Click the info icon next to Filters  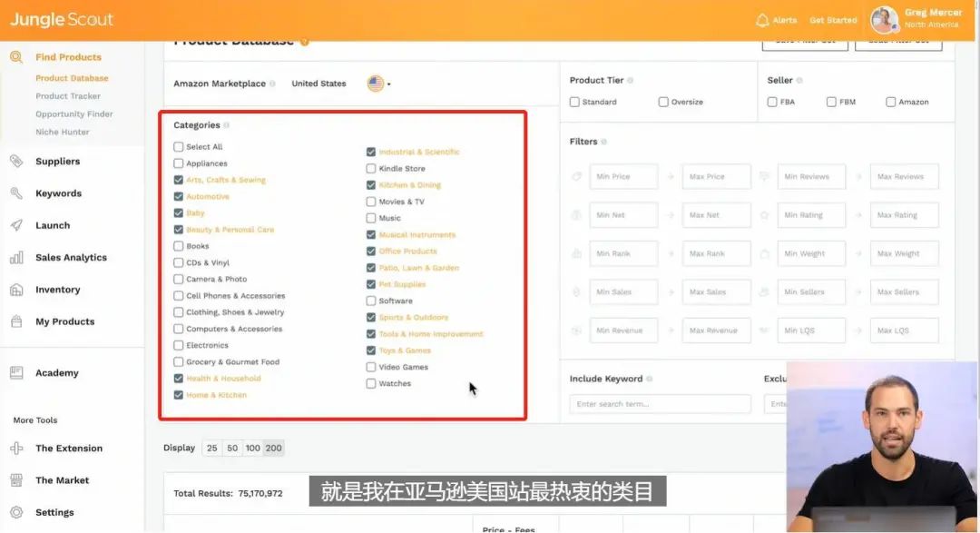pos(603,142)
